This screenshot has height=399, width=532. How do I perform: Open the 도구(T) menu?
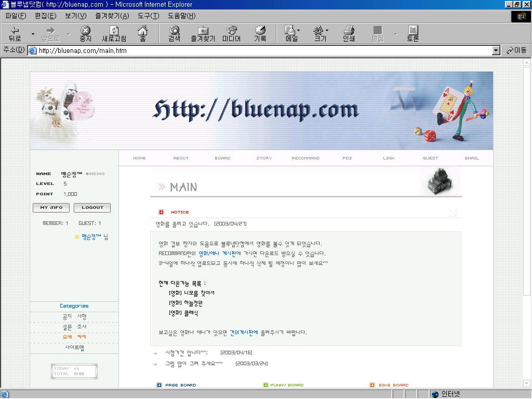point(148,16)
